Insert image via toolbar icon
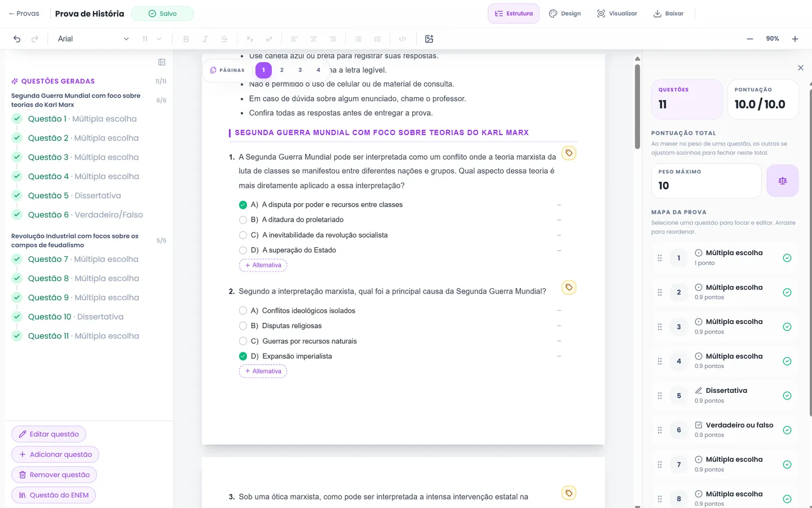Image resolution: width=812 pixels, height=508 pixels. pyautogui.click(x=429, y=39)
